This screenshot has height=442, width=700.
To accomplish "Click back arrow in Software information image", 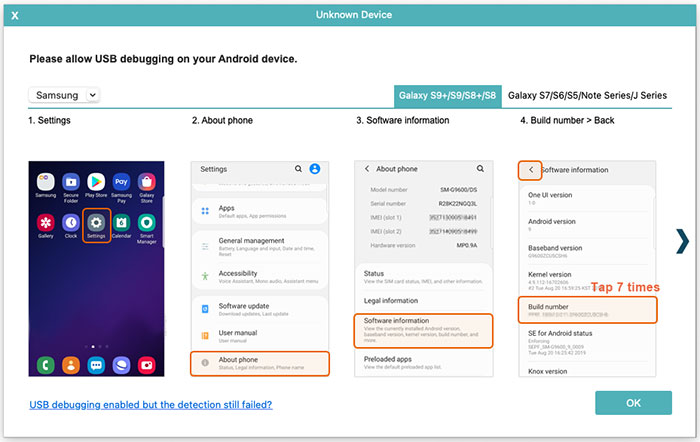I will pyautogui.click(x=530, y=170).
